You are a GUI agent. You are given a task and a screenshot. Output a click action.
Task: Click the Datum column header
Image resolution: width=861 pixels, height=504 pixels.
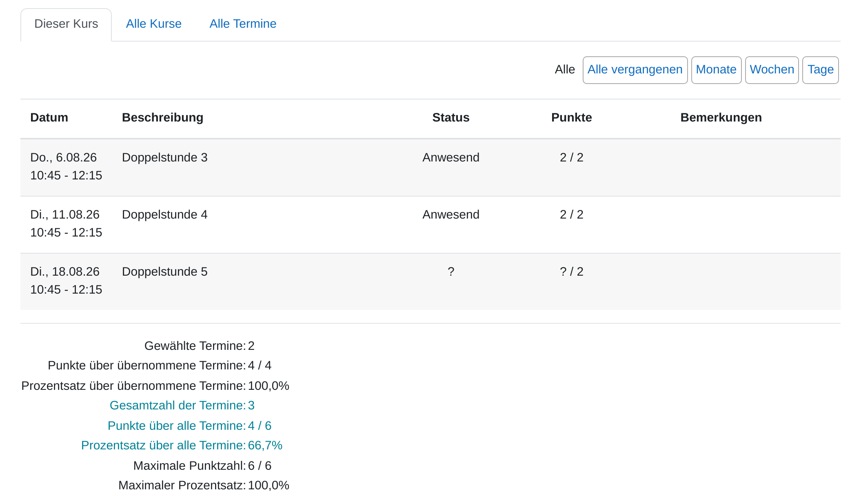click(x=49, y=117)
